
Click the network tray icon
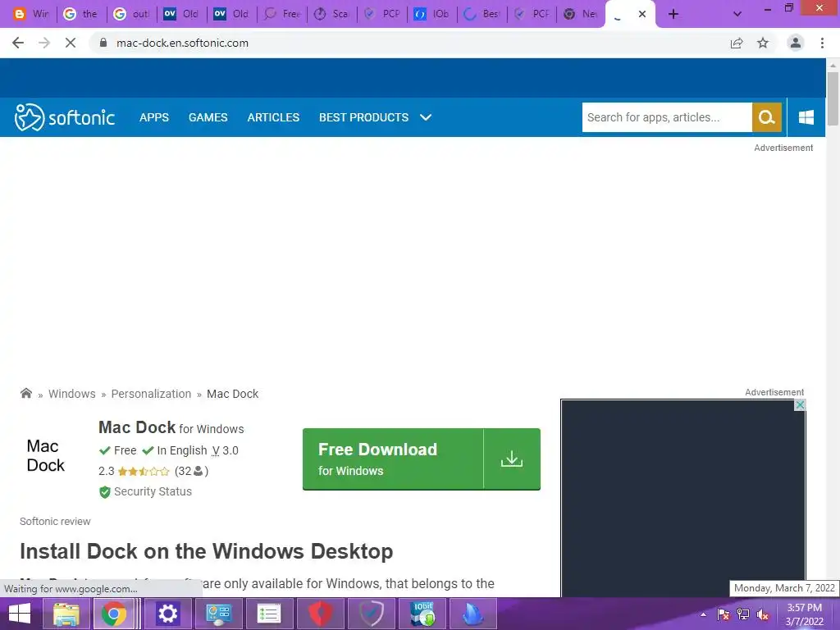coord(743,614)
